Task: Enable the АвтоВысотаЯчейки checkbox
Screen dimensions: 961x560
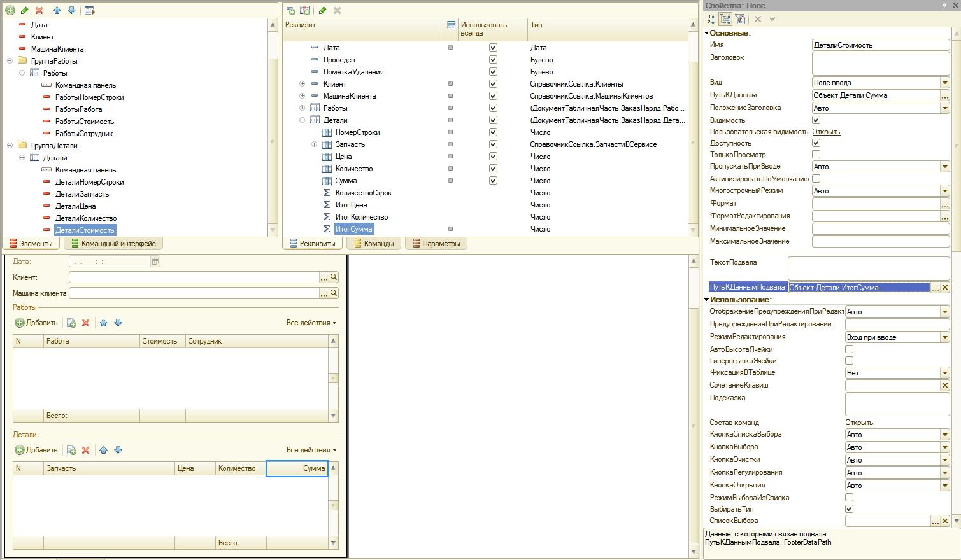Action: [849, 349]
